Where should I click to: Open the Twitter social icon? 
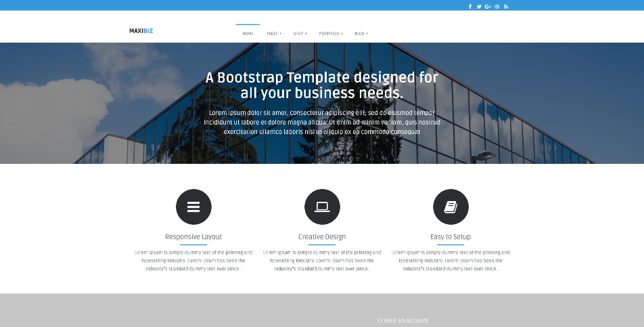(479, 7)
